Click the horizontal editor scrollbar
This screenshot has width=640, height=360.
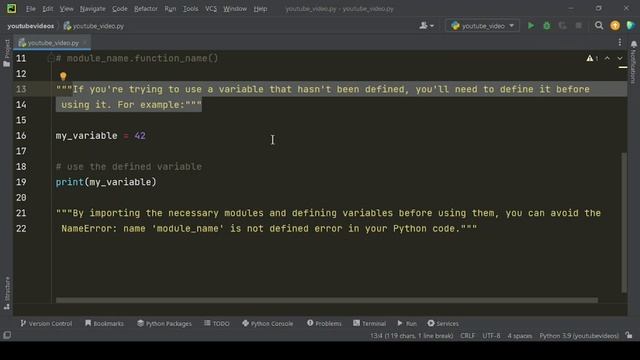point(327,300)
